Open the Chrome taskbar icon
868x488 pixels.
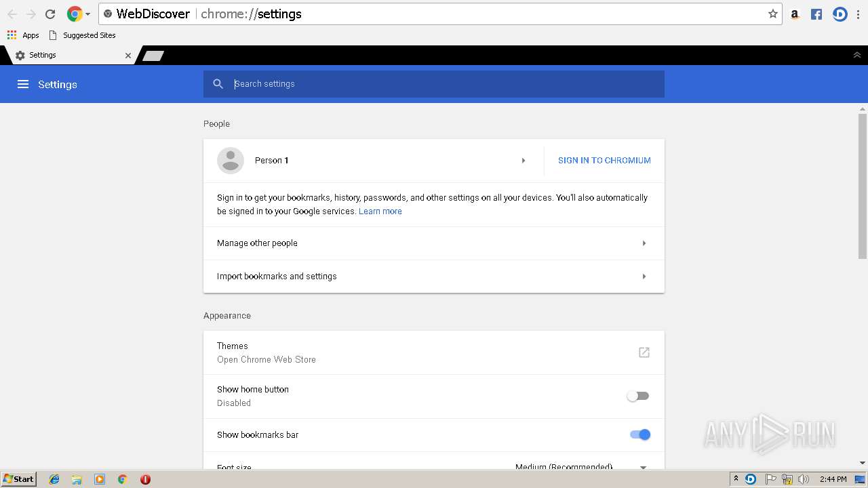pos(122,479)
